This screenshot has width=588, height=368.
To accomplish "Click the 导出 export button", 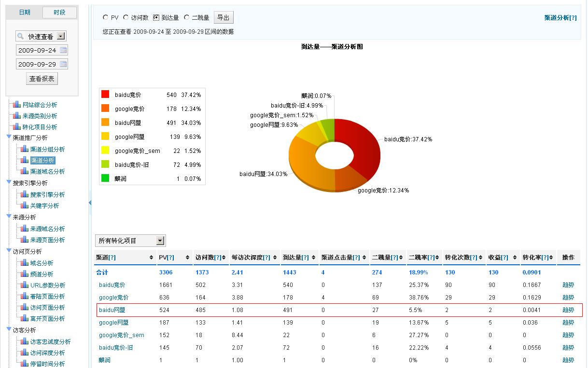I will click(223, 18).
